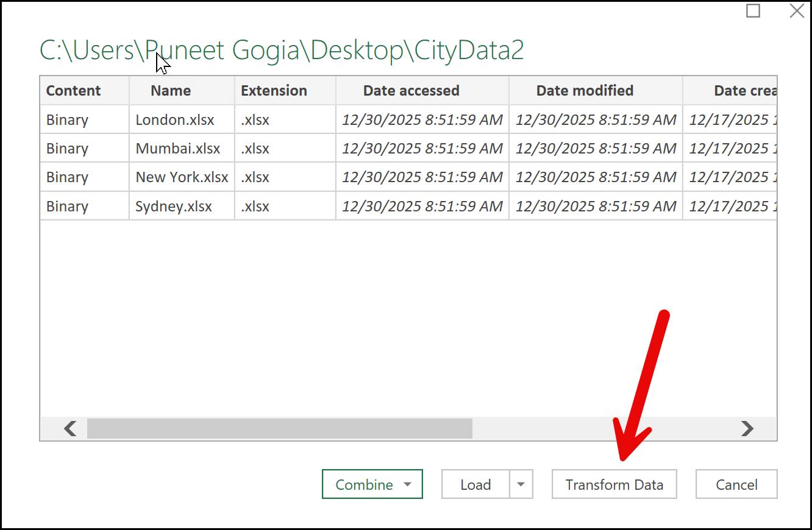Maximize the dialog window
The width and height of the screenshot is (812, 530).
753,11
